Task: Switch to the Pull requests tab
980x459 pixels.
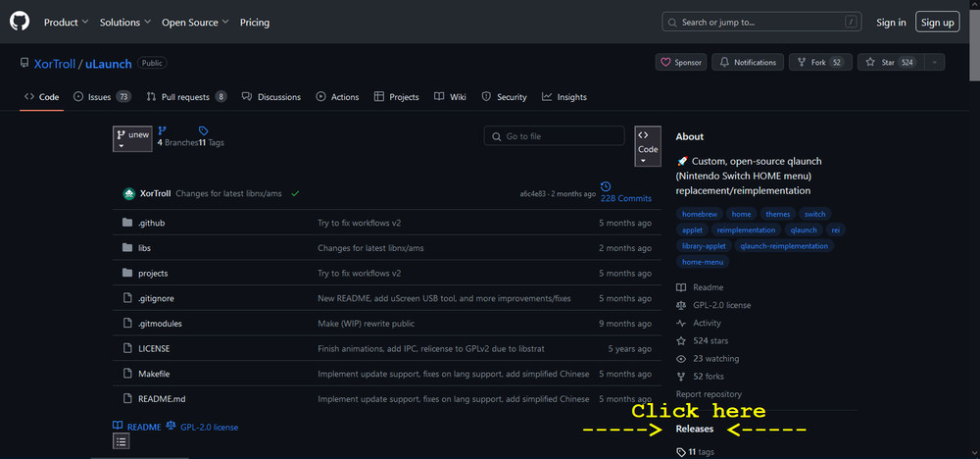Action: pos(186,97)
